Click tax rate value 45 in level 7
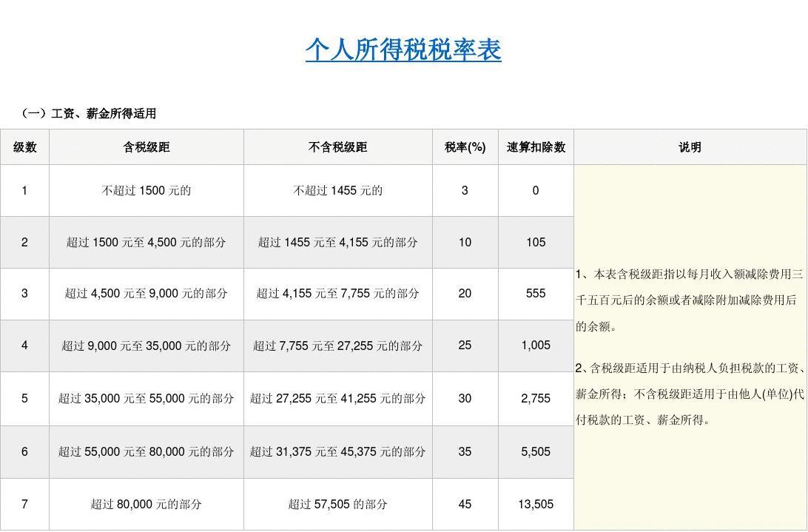The height and width of the screenshot is (532, 808). point(465,504)
